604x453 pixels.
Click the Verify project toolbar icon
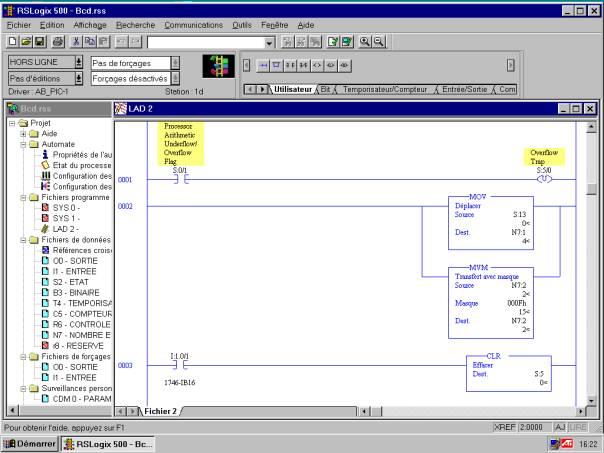click(346, 42)
